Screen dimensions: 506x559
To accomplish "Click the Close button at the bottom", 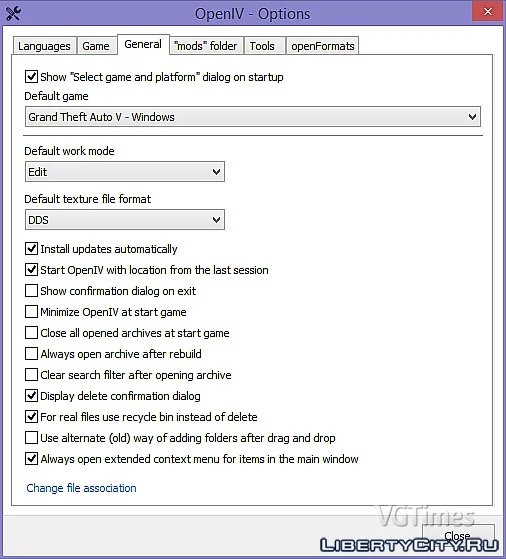I will point(458,535).
